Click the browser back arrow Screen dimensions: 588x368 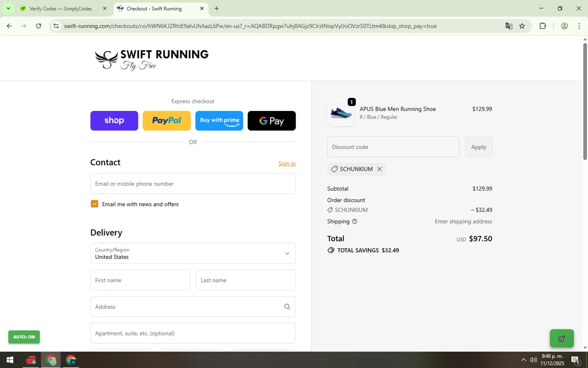click(x=9, y=26)
